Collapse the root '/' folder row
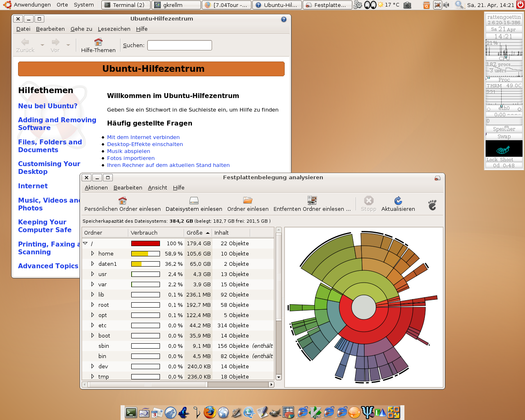The height and width of the screenshot is (420, 525). 85,243
